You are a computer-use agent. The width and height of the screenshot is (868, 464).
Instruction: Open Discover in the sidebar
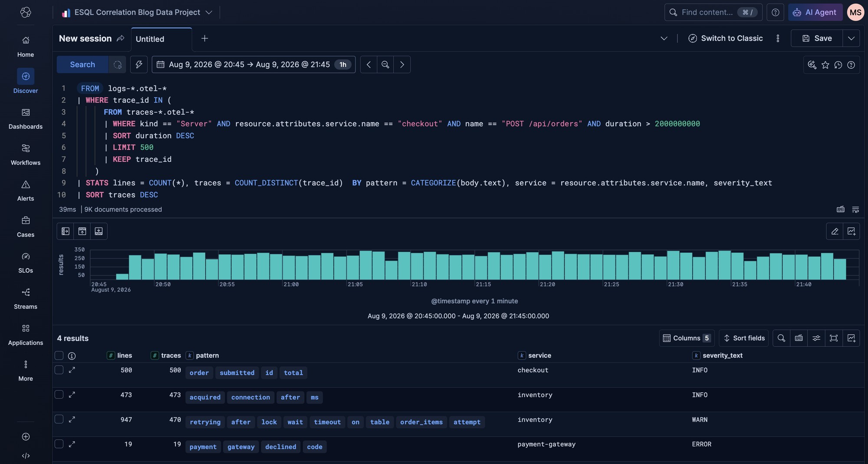(26, 82)
